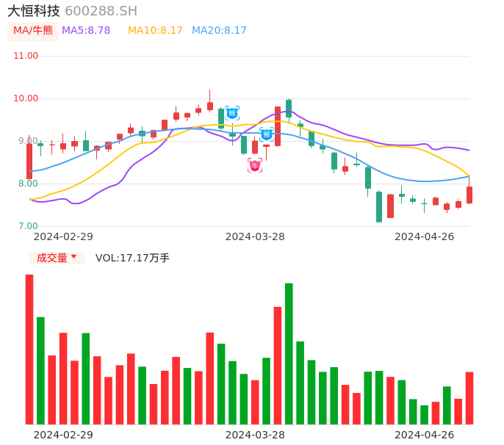Click 2024-04-26 date under price chart
The width and height of the screenshot is (504, 445).
point(425,236)
